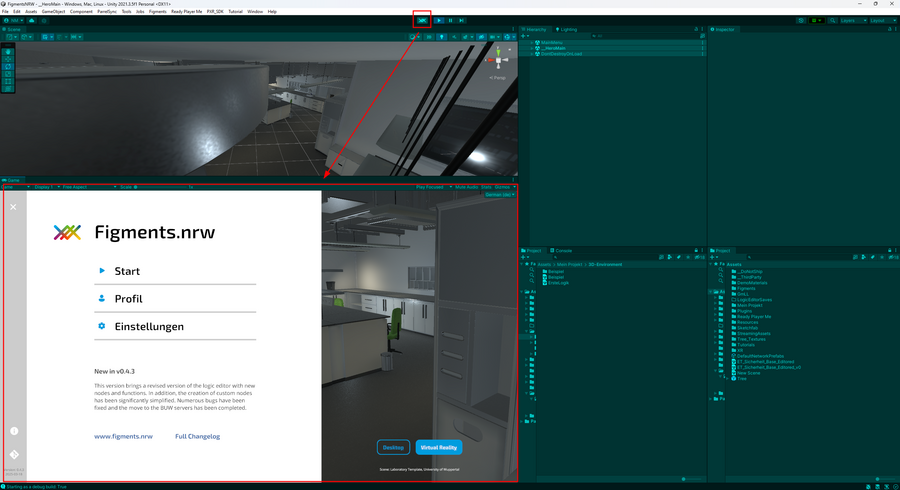This screenshot has height=490, width=900.
Task: Select the Inspector tab
Action: pyautogui.click(x=723, y=29)
